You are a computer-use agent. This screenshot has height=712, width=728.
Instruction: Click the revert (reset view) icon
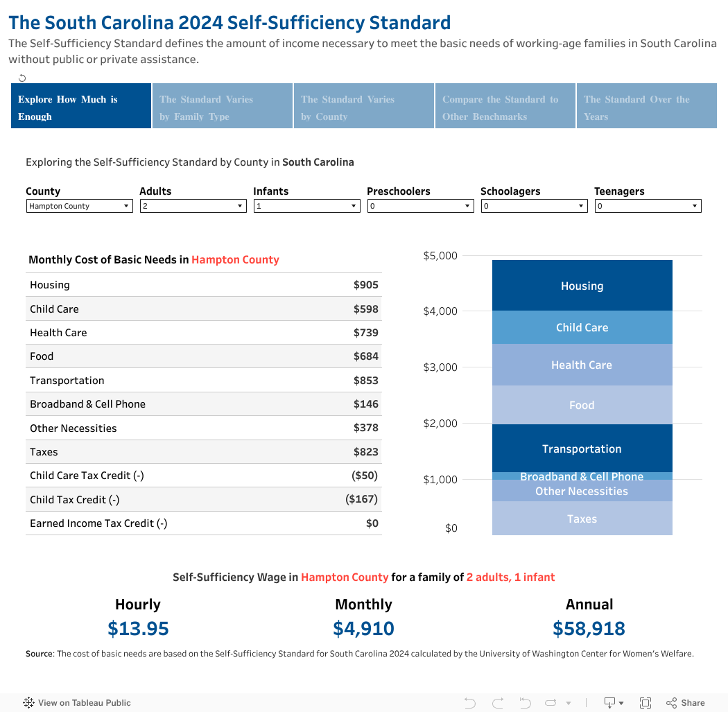click(x=525, y=703)
